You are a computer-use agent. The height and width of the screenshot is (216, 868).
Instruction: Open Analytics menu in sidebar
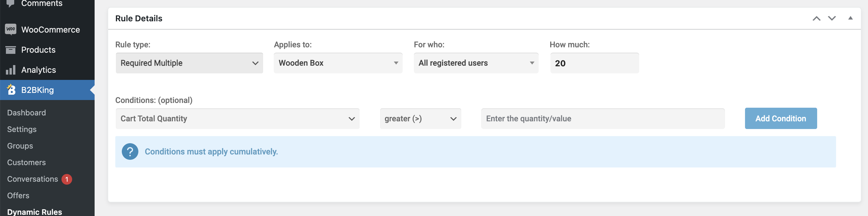(x=47, y=70)
